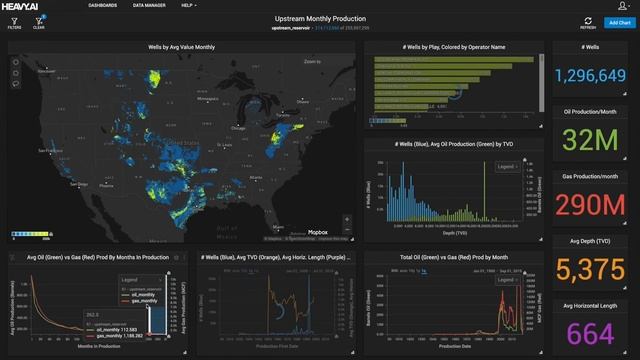
Task: Click the top bar in Wells by Play chart
Action: [454, 60]
